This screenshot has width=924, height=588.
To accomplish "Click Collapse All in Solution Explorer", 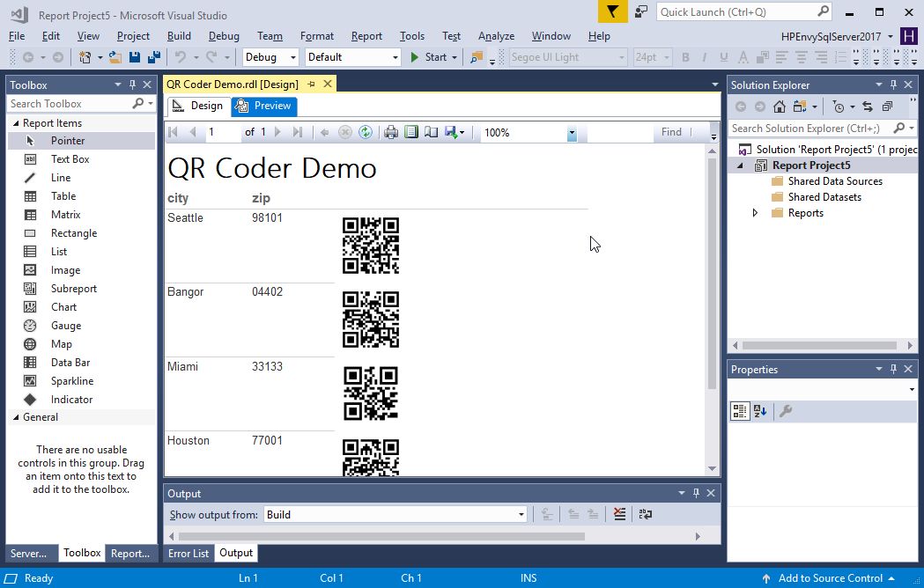I will pos(886,107).
